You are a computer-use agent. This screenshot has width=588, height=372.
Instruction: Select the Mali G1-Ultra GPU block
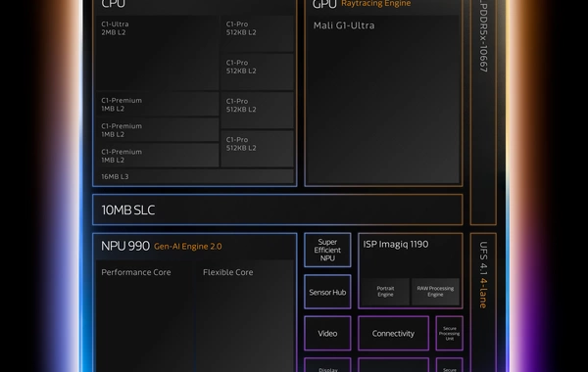pyautogui.click(x=383, y=99)
